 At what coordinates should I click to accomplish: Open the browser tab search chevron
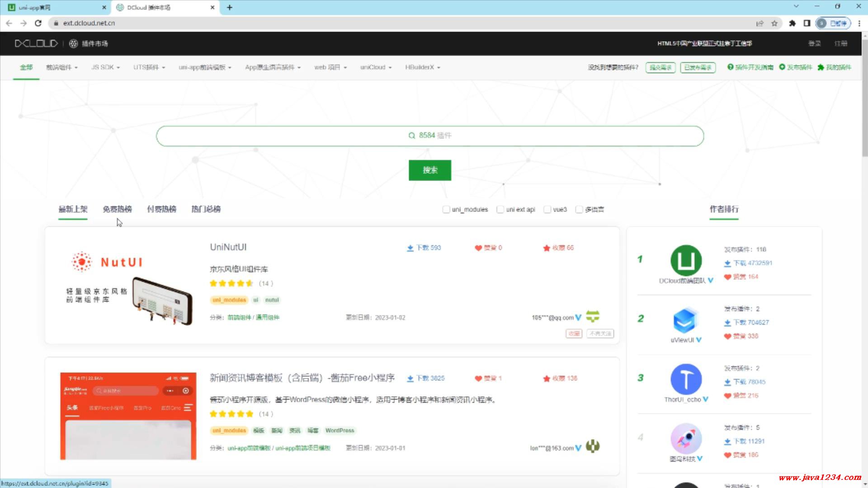pyautogui.click(x=796, y=6)
